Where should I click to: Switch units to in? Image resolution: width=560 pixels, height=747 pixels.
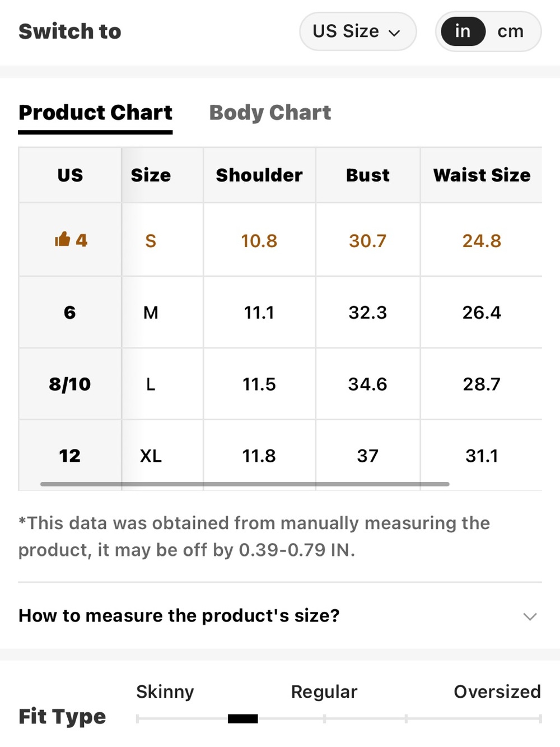(x=463, y=31)
